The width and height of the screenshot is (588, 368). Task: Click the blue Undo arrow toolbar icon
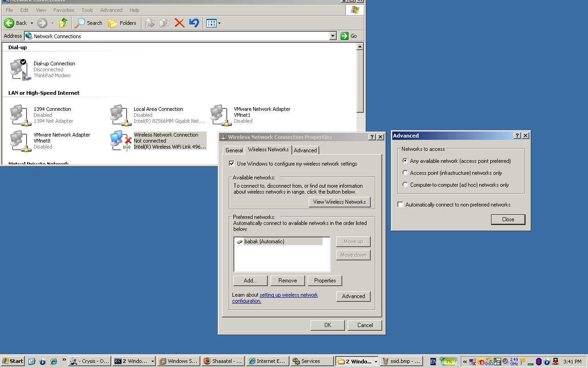[194, 23]
